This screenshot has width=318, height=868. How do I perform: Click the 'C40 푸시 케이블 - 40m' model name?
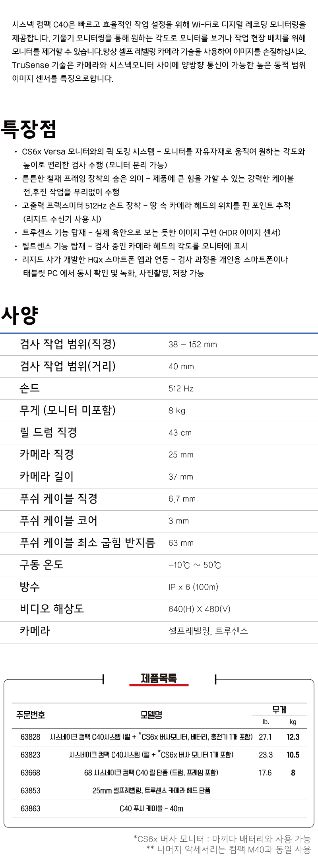[x=151, y=808]
